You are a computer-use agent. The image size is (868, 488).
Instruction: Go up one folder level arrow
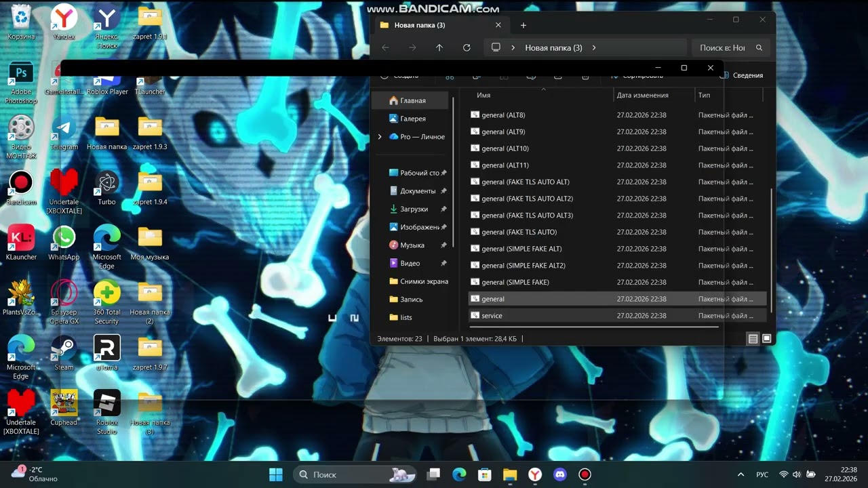(x=439, y=47)
